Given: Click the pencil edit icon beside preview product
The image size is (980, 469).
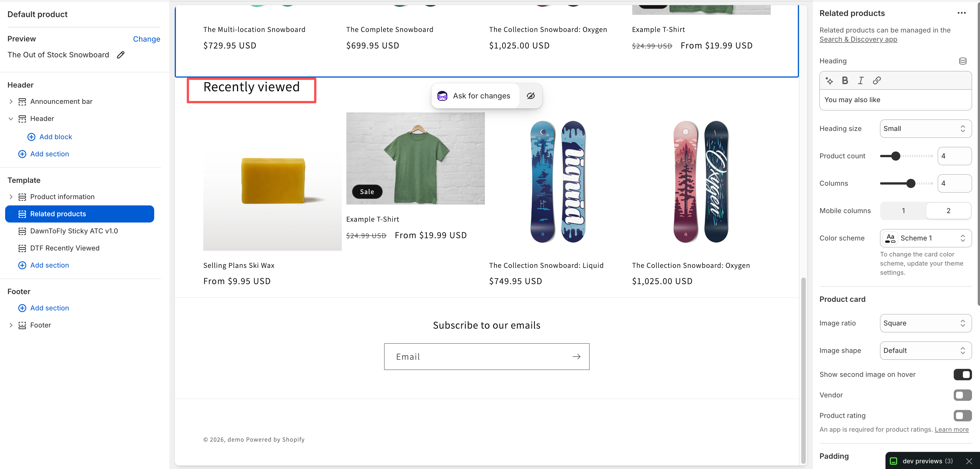Looking at the screenshot, I should coord(121,55).
